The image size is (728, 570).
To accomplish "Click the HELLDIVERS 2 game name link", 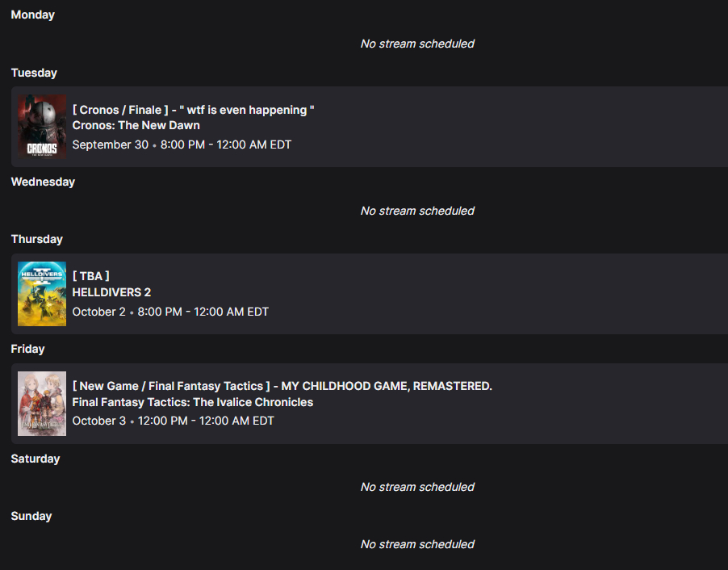I will point(111,292).
